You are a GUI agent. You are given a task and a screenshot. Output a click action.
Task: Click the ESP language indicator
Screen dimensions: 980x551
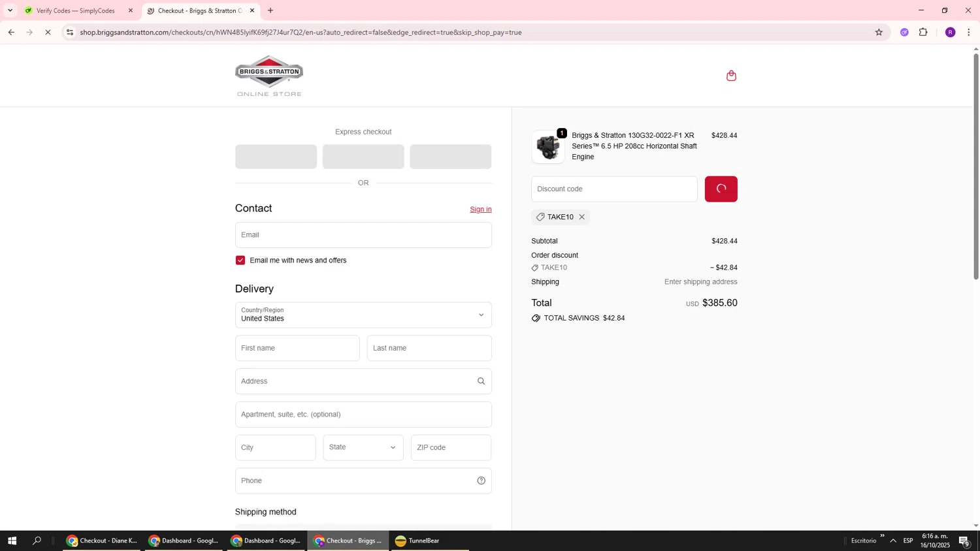coord(908,541)
